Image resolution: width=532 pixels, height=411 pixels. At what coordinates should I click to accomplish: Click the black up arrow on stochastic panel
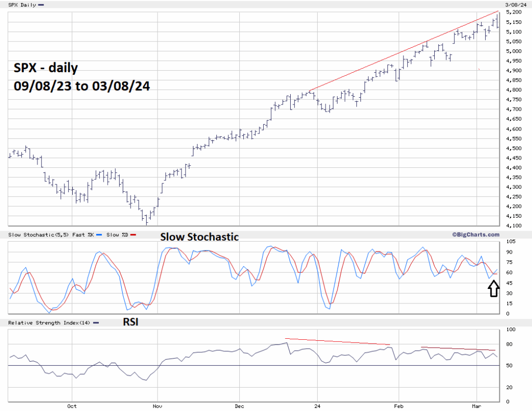click(494, 289)
